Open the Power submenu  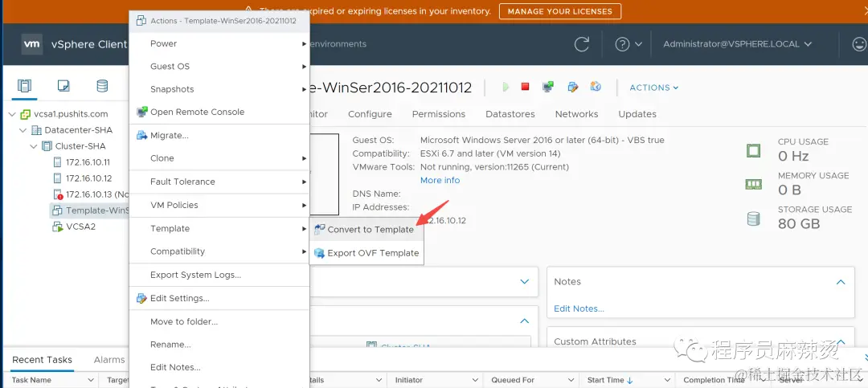click(219, 43)
